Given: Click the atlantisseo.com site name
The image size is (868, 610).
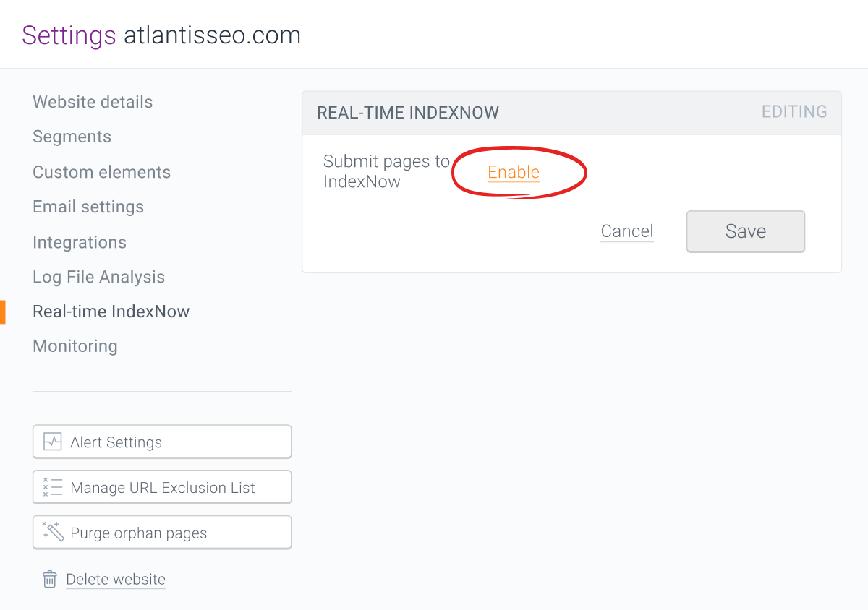Looking at the screenshot, I should click(212, 35).
